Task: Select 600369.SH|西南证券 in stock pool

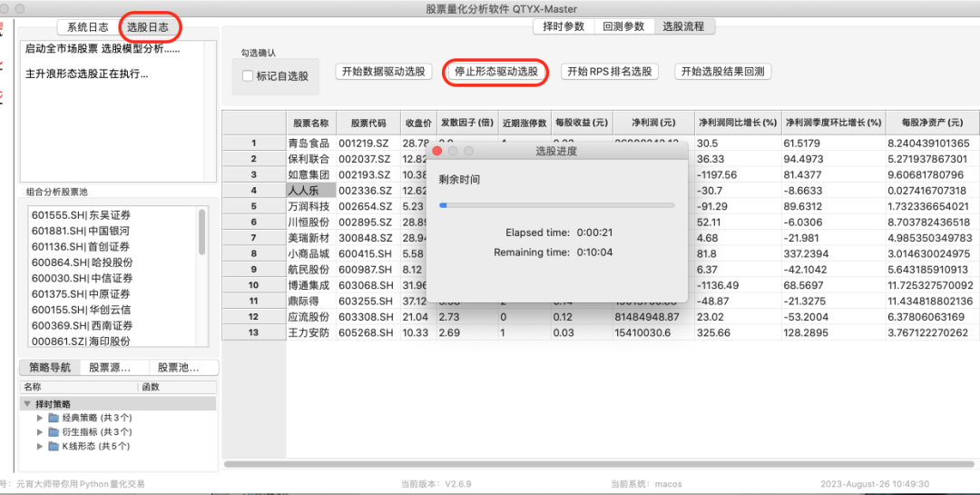Action: click(x=82, y=326)
